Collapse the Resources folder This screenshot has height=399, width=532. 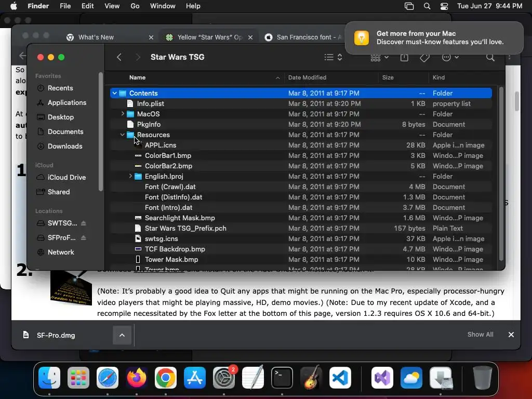[123, 135]
